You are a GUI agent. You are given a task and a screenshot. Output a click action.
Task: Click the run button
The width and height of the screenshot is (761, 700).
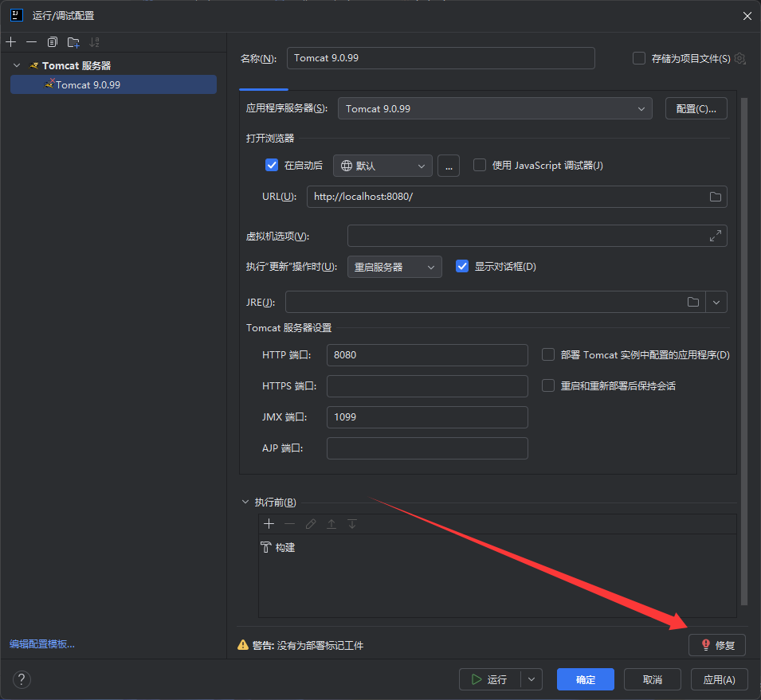490,679
